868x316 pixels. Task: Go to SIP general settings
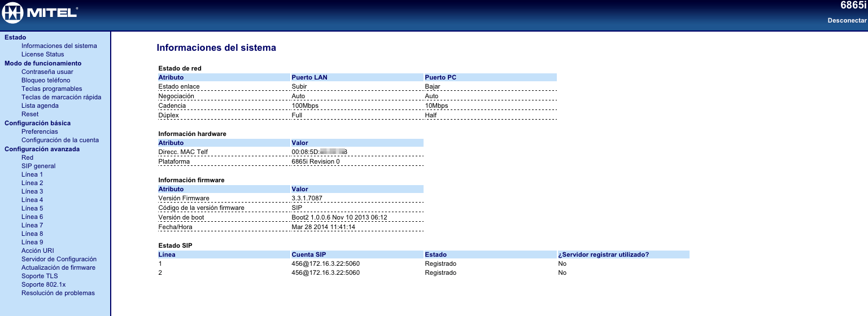click(38, 166)
